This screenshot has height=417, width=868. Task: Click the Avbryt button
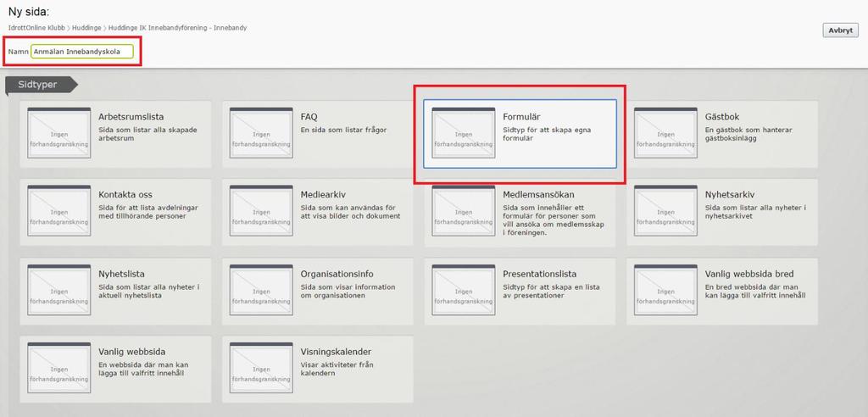coord(840,30)
